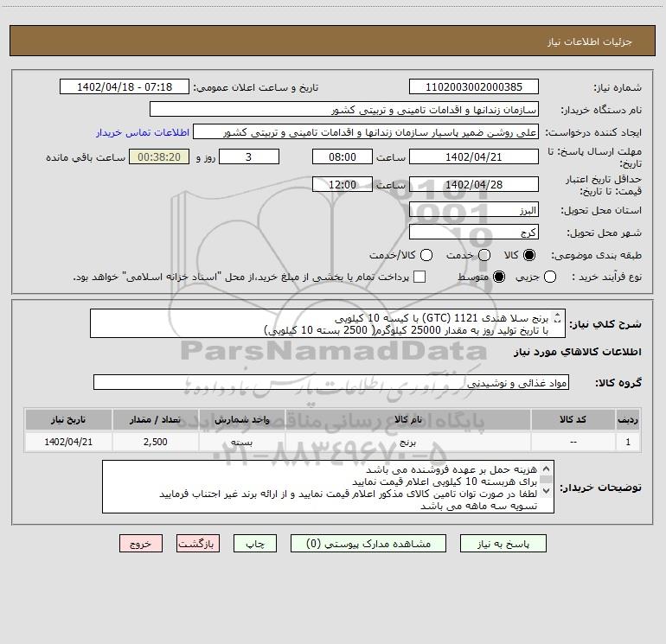This screenshot has height=644, width=666.
Task: Click the down arrow of description box spinner
Action: pos(558,321)
